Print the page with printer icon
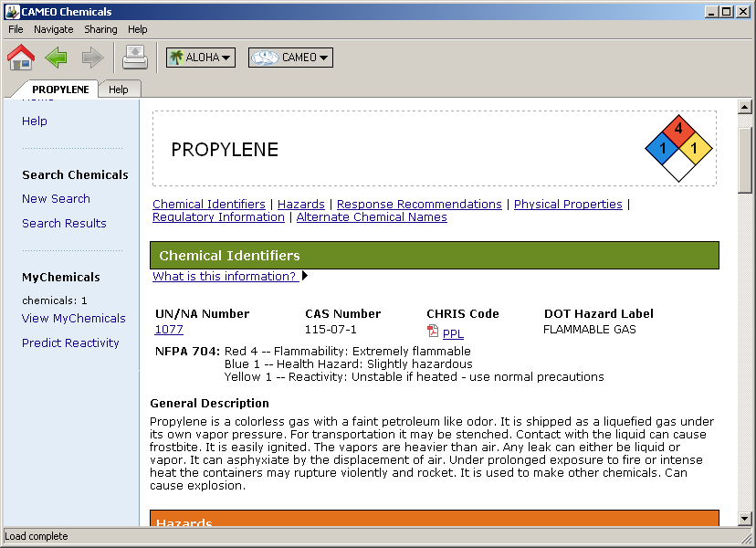This screenshot has width=756, height=548. pos(135,58)
